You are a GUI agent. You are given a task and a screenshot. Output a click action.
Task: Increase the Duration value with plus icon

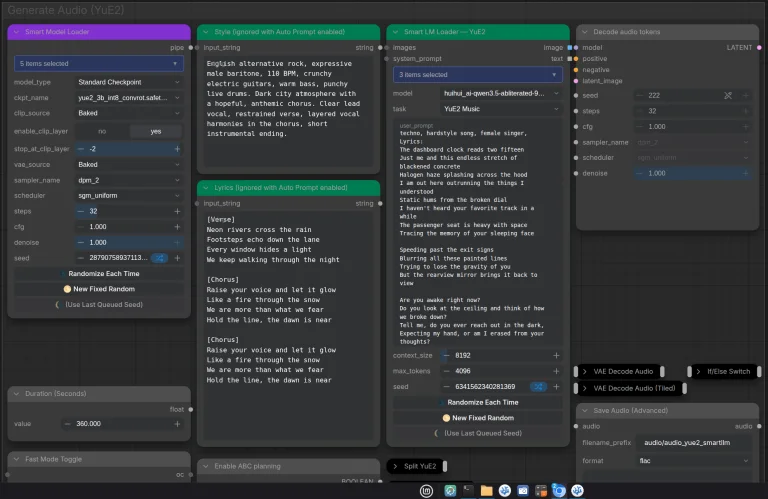(177, 424)
